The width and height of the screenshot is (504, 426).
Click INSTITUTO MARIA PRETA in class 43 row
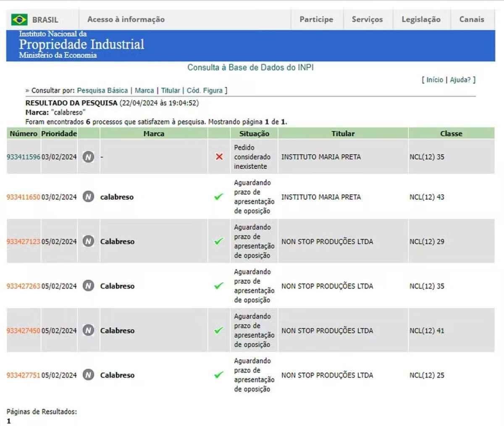pos(321,197)
